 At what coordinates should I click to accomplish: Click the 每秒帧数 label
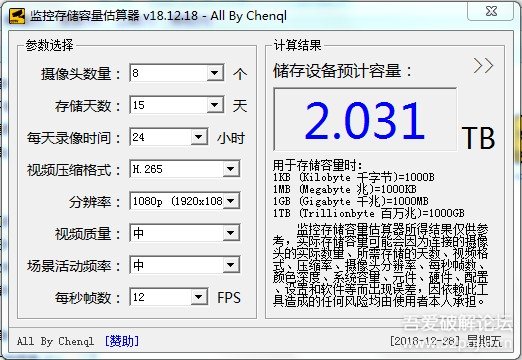click(x=87, y=298)
